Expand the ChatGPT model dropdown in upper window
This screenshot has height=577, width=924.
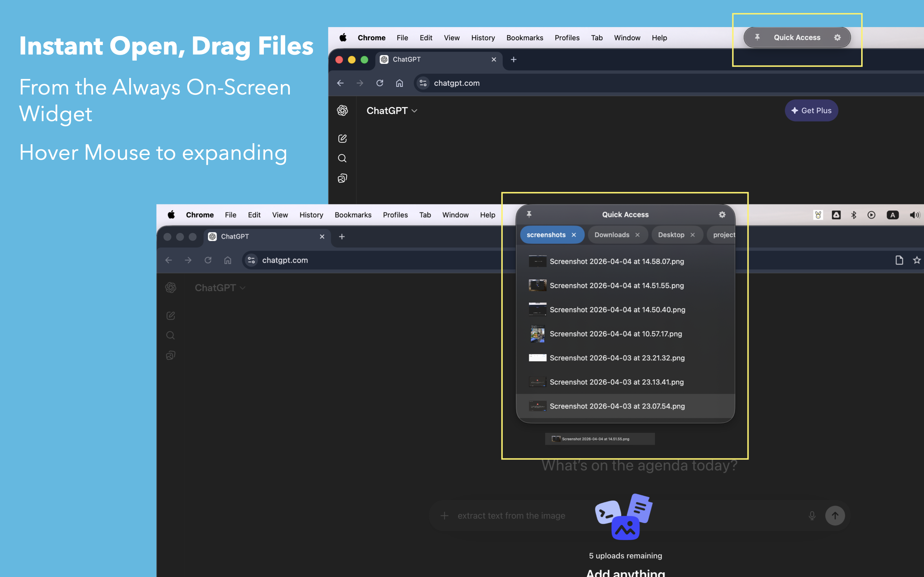pyautogui.click(x=392, y=111)
